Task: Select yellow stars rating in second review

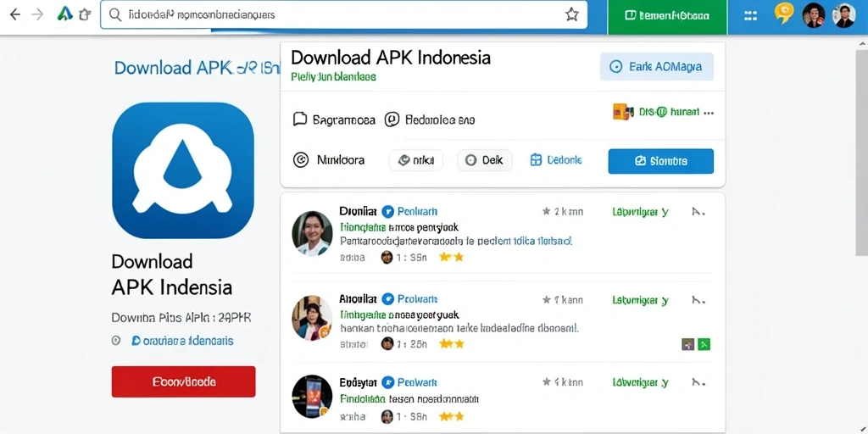Action: pyautogui.click(x=451, y=344)
